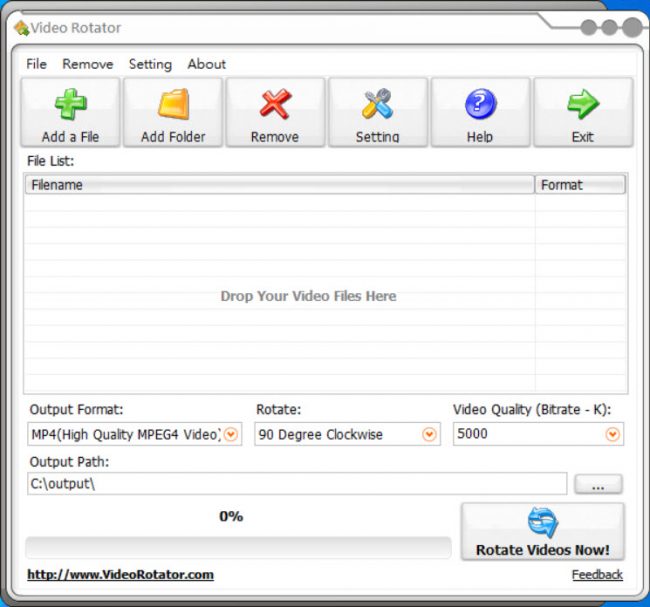
Task: Click the green plus Add a File icon
Action: [x=70, y=104]
